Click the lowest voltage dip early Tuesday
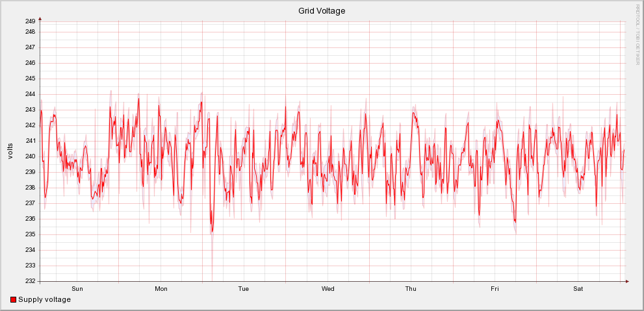The height and width of the screenshot is (311, 644). [x=212, y=232]
